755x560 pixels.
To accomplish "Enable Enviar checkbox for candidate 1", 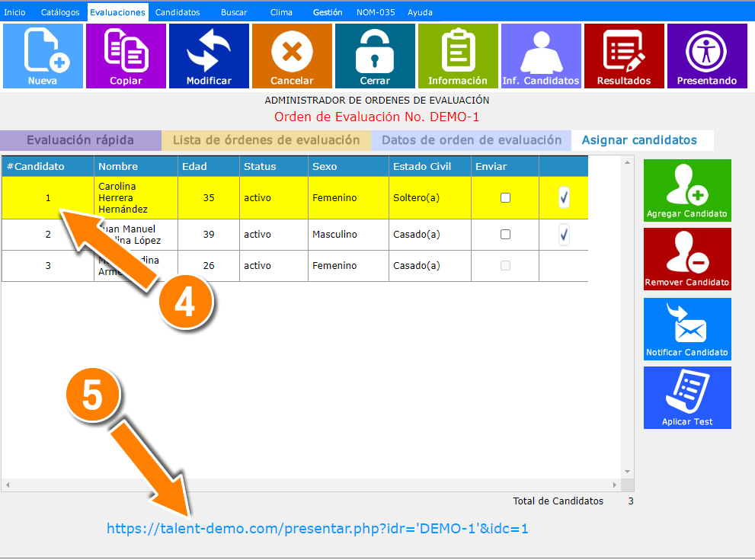I will click(x=505, y=198).
